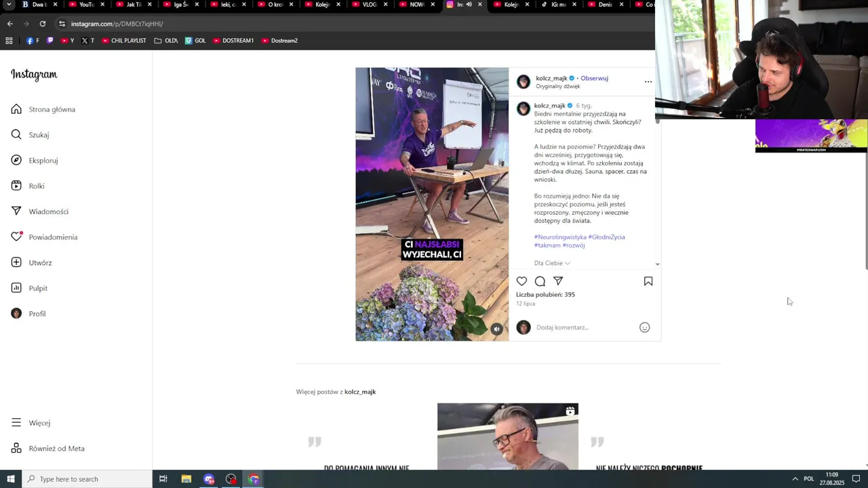This screenshot has height=488, width=868.
Task: Switch to the Denis tab
Action: pos(606,5)
